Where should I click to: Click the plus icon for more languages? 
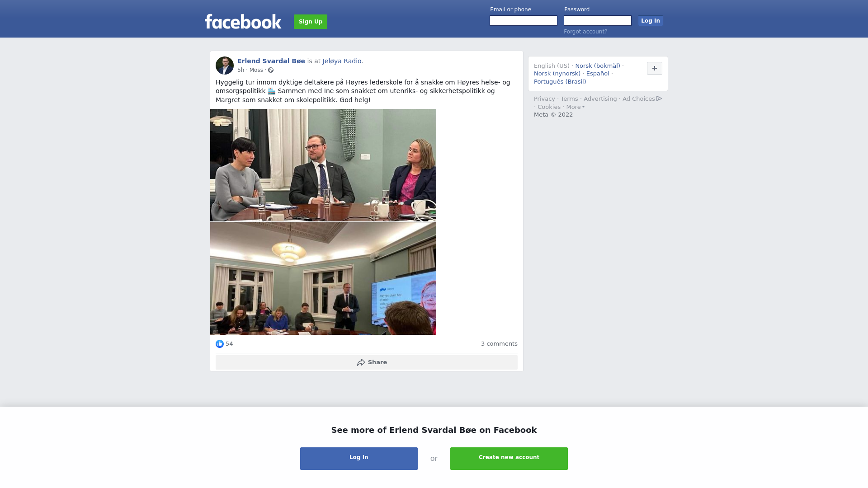(x=655, y=68)
